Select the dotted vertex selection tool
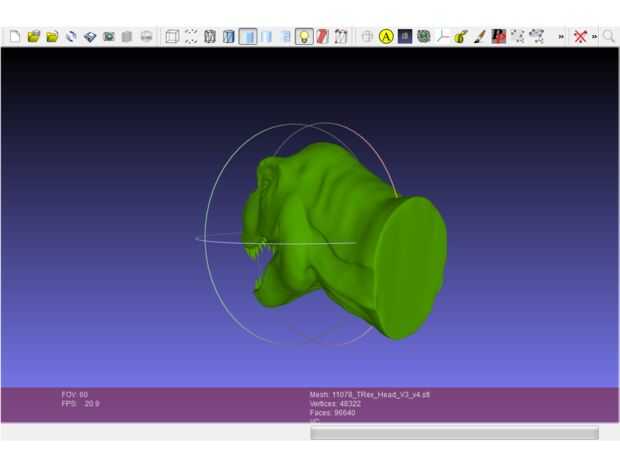 coord(518,37)
